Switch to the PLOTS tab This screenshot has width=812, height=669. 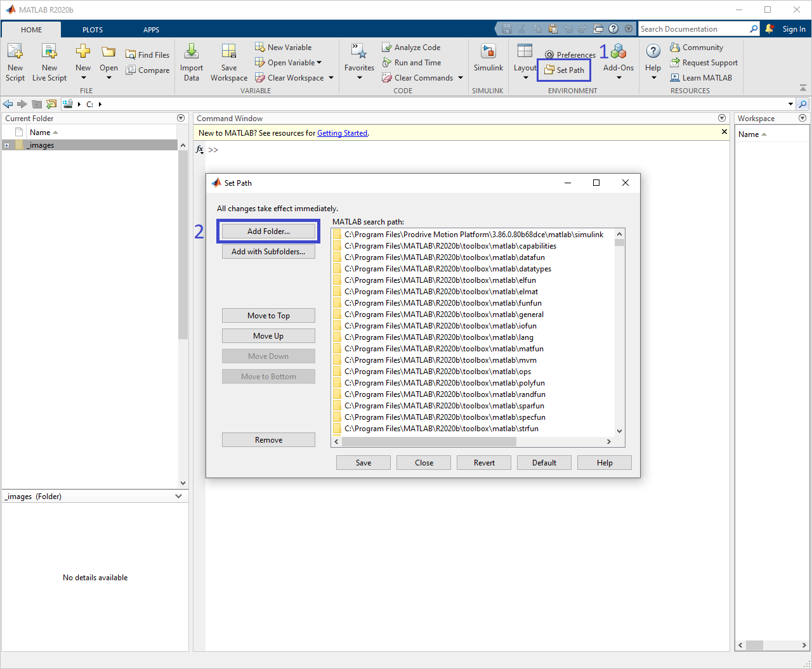pos(93,29)
